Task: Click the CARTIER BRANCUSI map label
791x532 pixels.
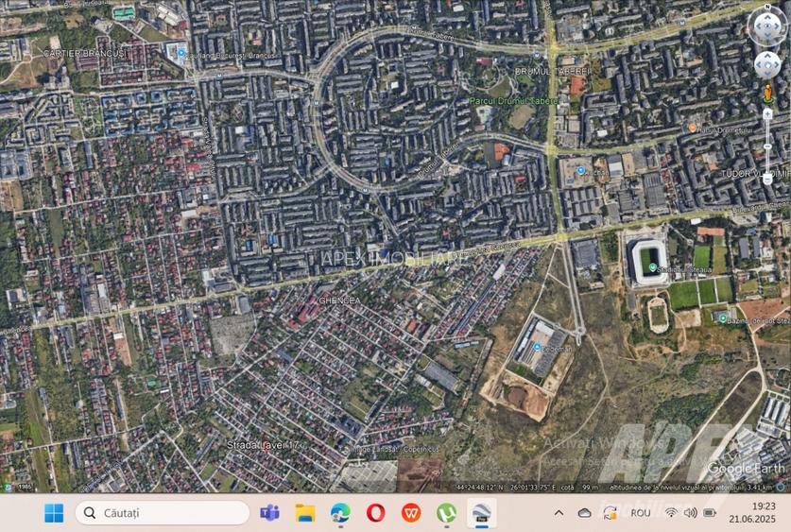Action: (x=85, y=53)
